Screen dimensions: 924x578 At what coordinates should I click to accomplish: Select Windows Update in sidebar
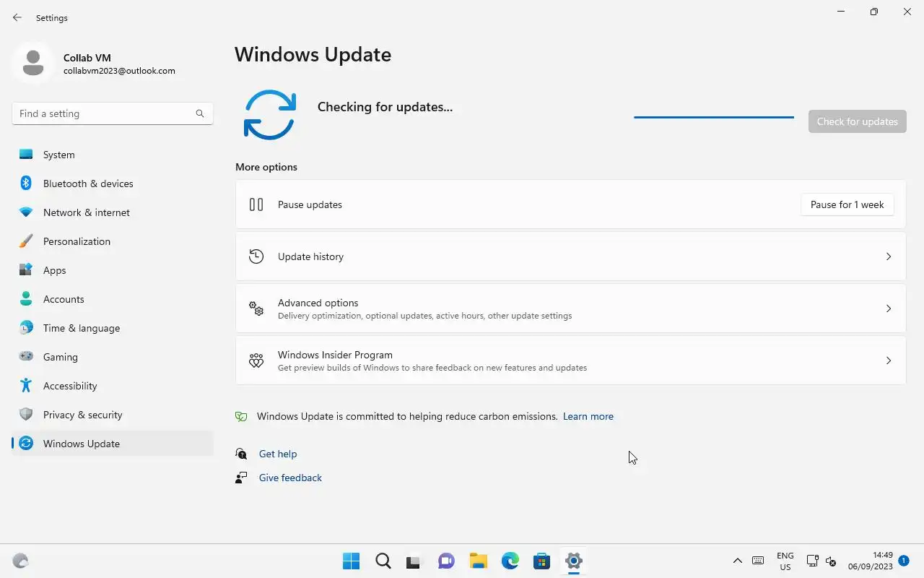[113, 444]
